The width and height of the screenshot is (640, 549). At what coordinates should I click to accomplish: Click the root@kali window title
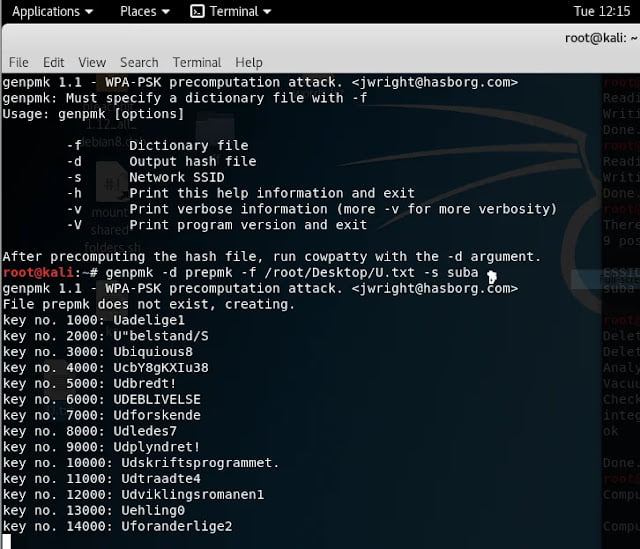(601, 38)
